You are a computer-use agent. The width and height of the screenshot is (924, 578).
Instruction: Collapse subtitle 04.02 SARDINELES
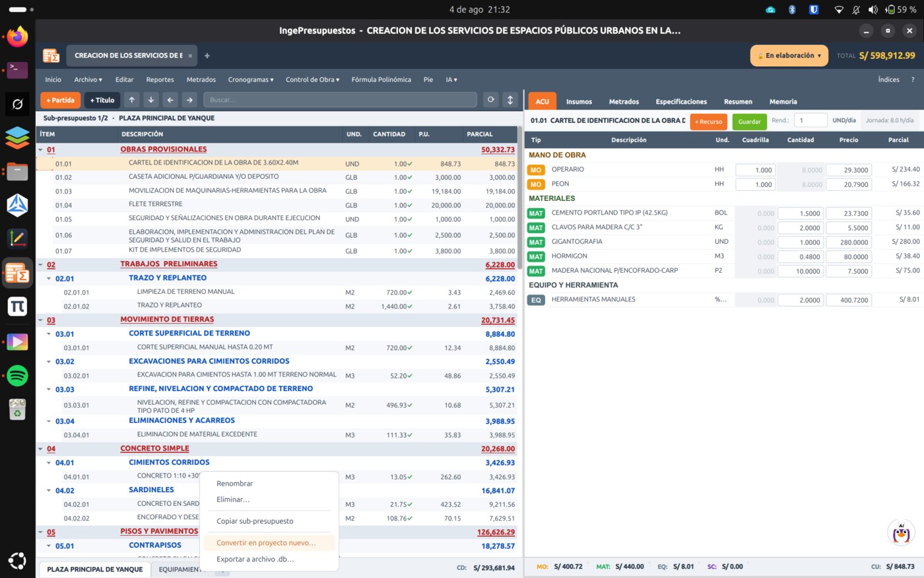click(x=49, y=491)
